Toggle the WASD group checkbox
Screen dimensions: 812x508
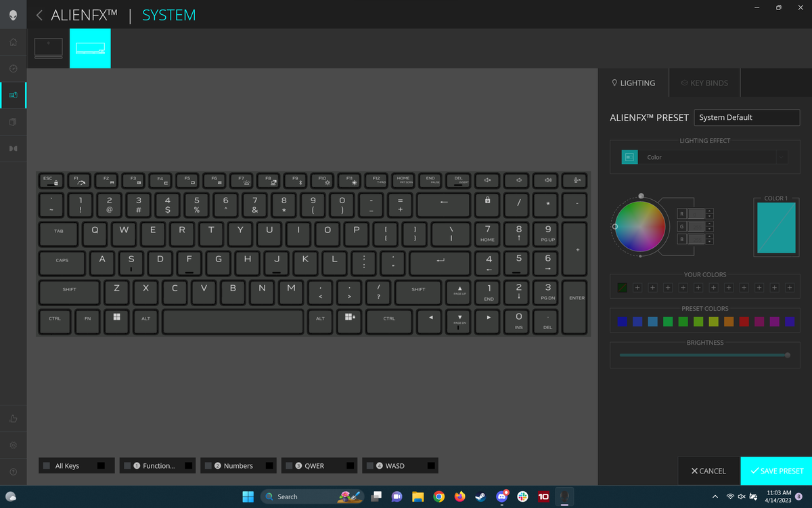(369, 466)
